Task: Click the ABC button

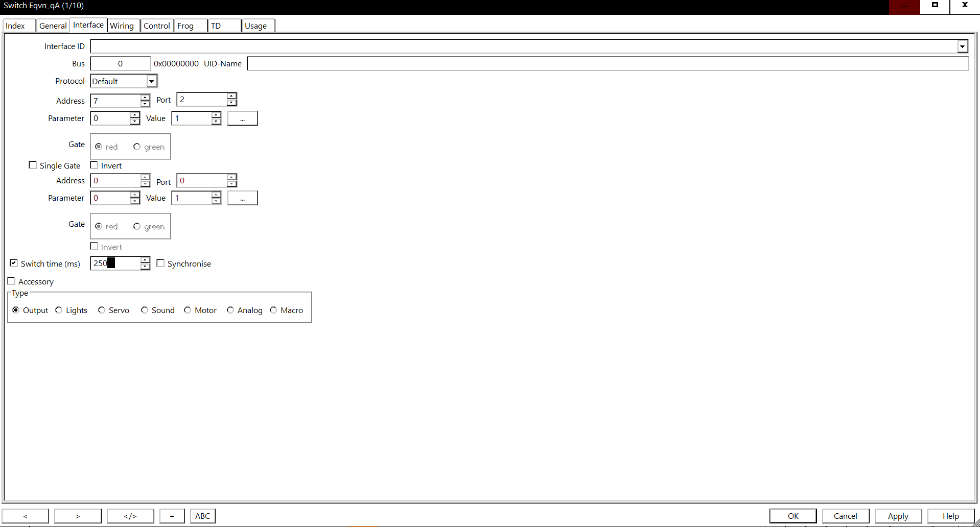Action: tap(202, 516)
